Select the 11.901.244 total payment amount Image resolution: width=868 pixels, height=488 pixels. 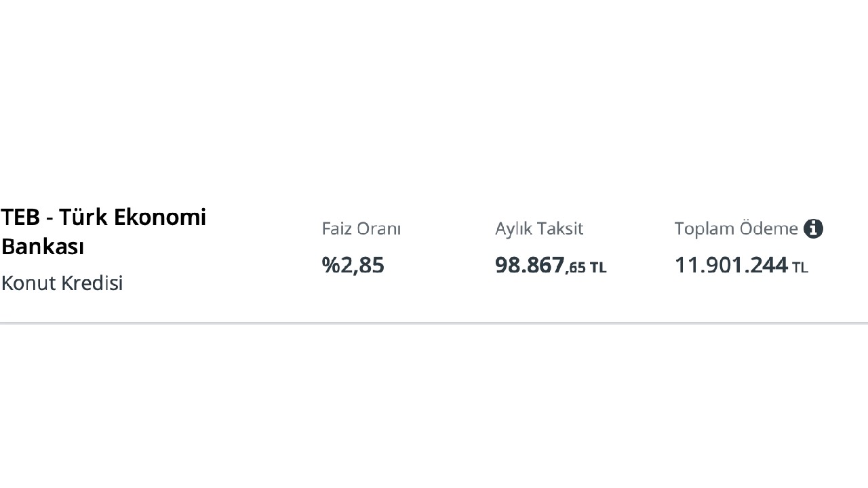pos(730,265)
